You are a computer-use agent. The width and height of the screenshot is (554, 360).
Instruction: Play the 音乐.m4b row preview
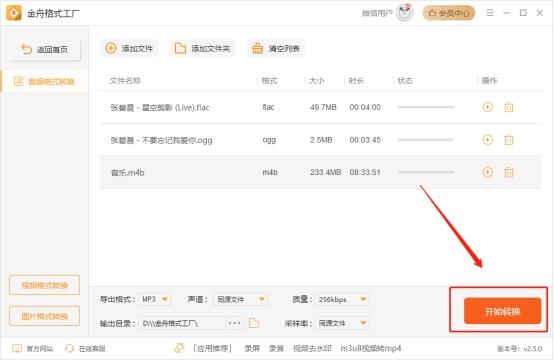click(x=488, y=172)
